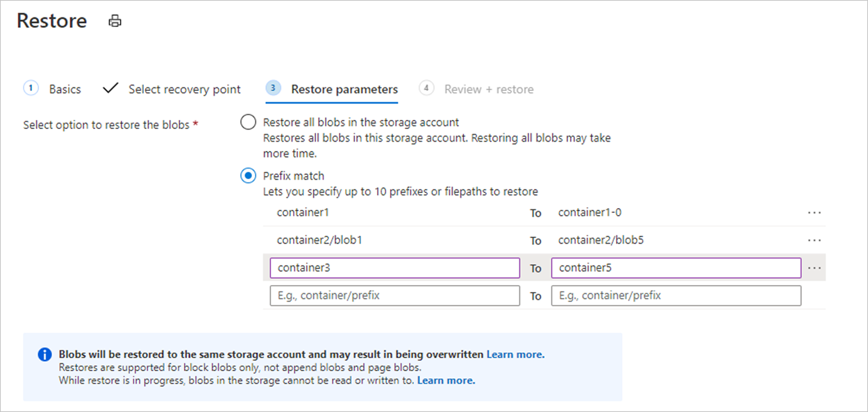Screen dimensions: 868x412
Task: Select the Prefix match option
Action: point(248,175)
